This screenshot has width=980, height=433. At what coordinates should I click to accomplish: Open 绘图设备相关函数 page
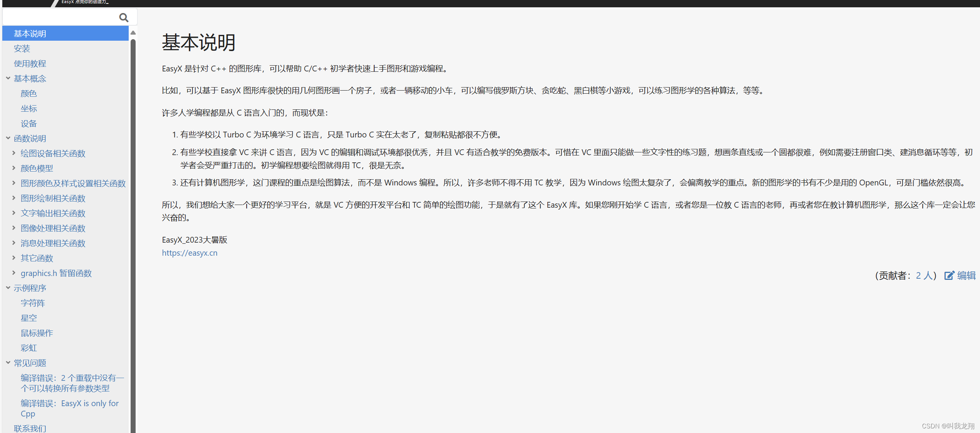pyautogui.click(x=53, y=153)
